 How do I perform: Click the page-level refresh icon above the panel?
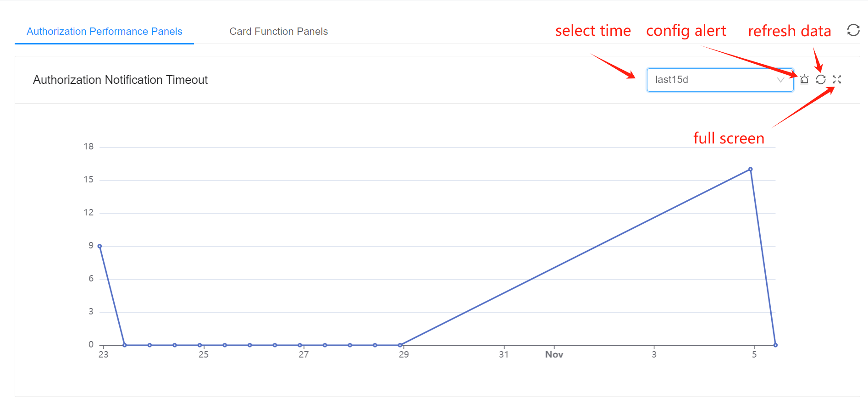853,30
